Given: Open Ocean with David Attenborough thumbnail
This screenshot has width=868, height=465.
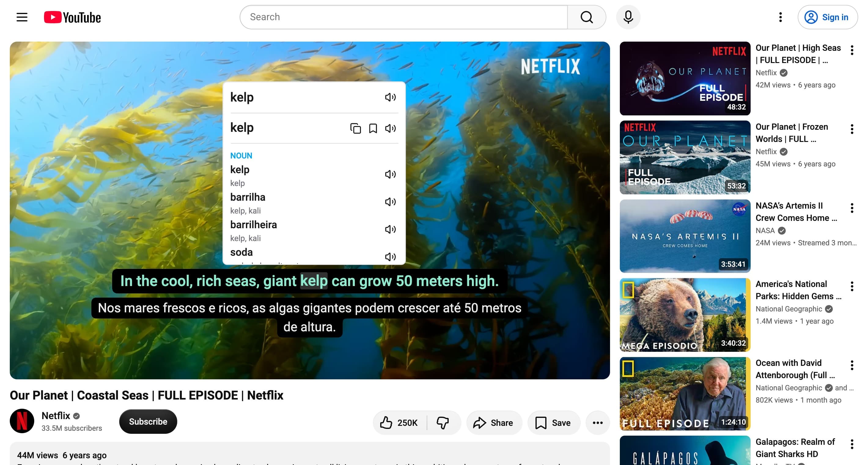Looking at the screenshot, I should point(685,393).
